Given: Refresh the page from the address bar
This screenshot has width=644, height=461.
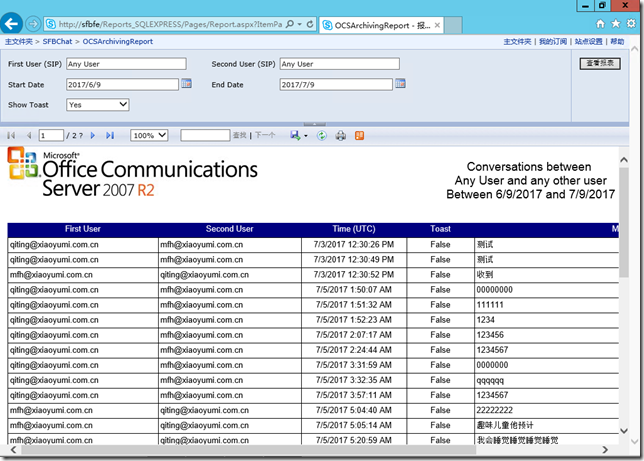Looking at the screenshot, I should pos(310,24).
